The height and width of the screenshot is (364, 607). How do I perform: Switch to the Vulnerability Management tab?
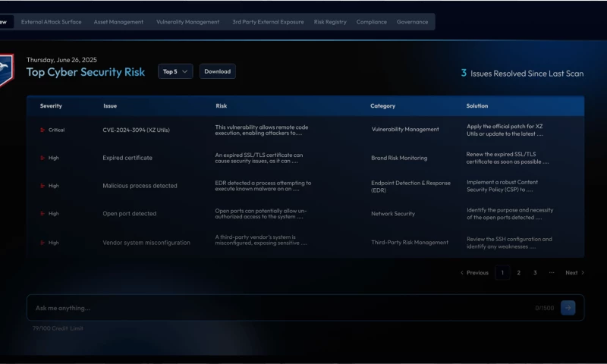point(187,22)
